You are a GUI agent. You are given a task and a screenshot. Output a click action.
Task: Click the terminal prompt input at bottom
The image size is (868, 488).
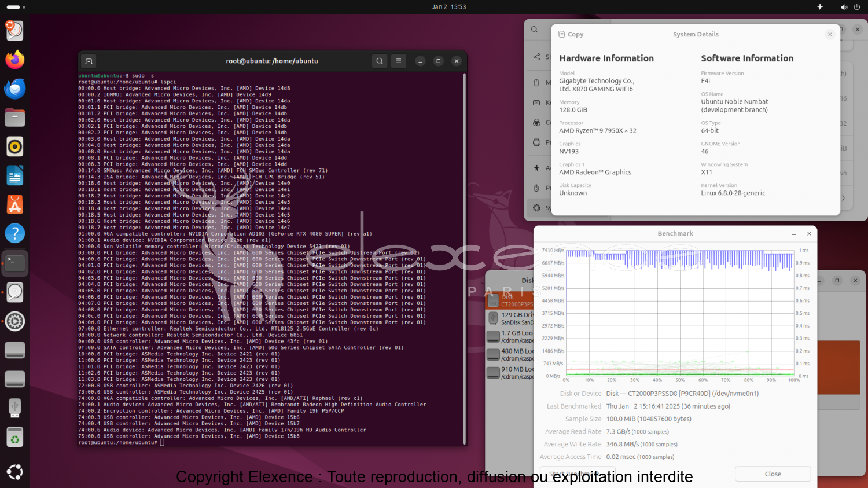[x=162, y=442]
